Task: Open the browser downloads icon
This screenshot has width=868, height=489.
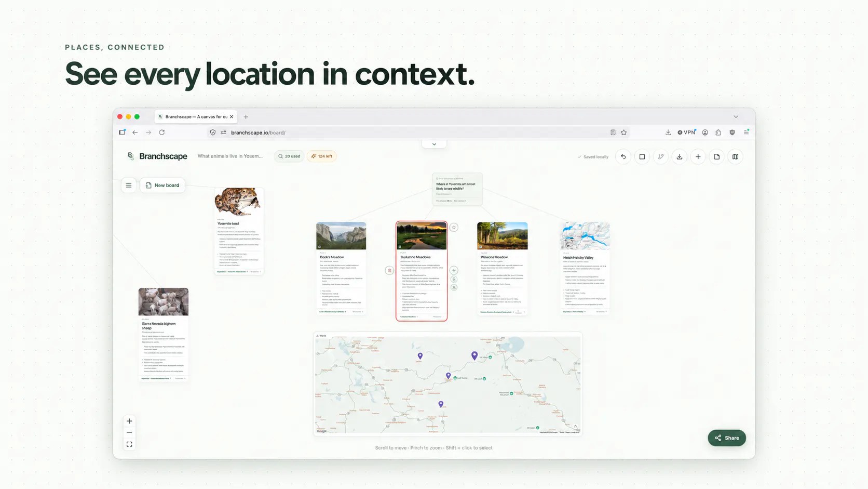Action: [x=668, y=133]
